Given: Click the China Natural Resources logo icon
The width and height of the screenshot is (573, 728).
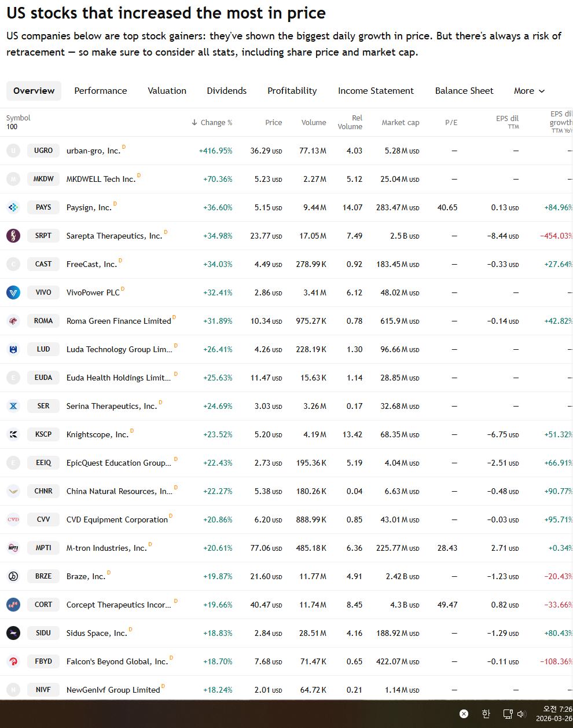Looking at the screenshot, I should (x=13, y=491).
